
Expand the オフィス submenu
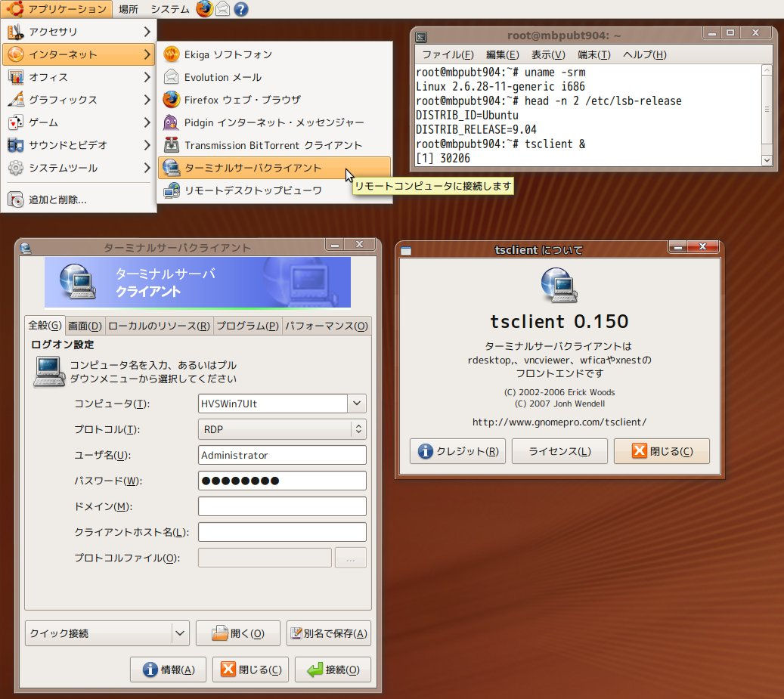[79, 77]
